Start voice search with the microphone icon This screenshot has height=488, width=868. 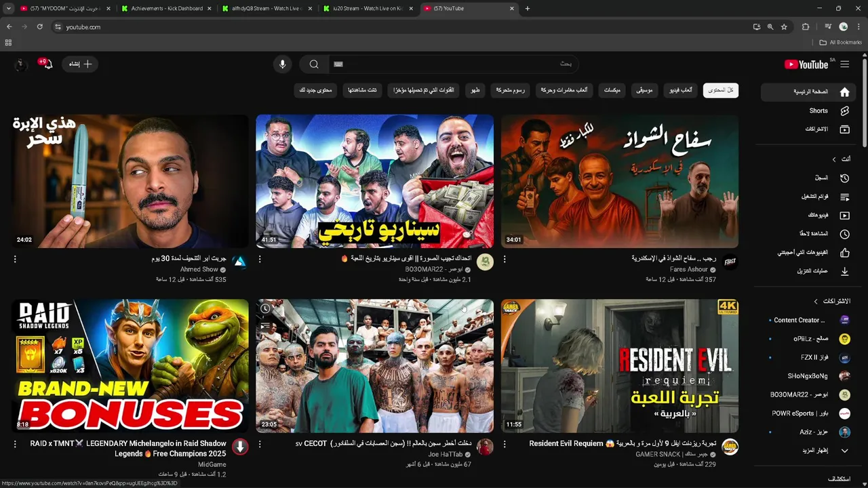(x=283, y=64)
